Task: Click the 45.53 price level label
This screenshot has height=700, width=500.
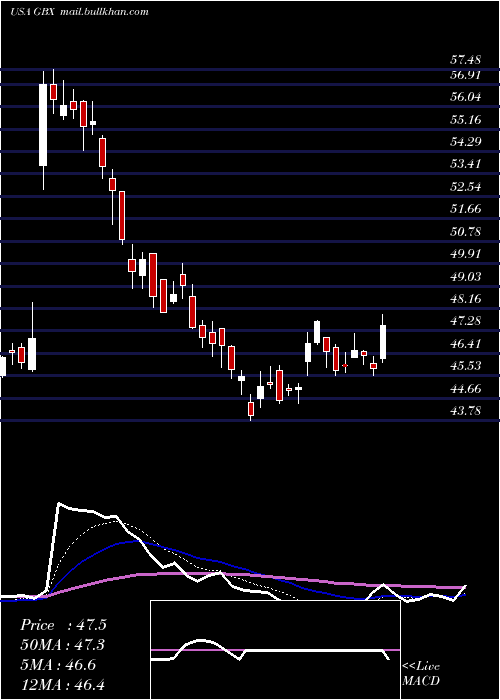Action: [465, 366]
